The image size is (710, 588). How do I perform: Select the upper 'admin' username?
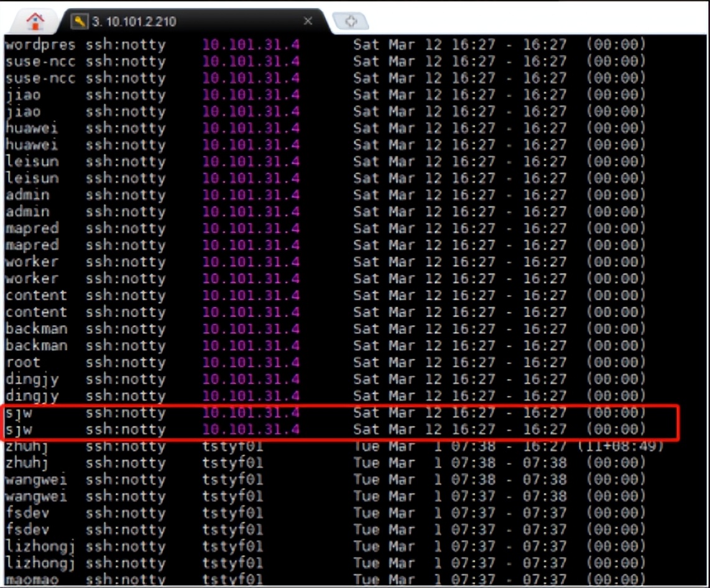pyautogui.click(x=27, y=195)
